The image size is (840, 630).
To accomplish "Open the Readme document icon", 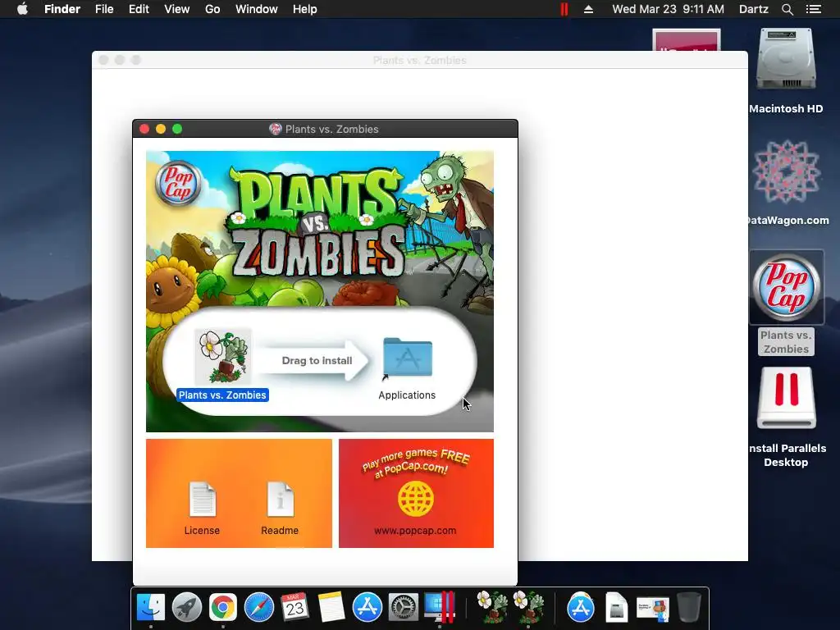I will pyautogui.click(x=281, y=500).
